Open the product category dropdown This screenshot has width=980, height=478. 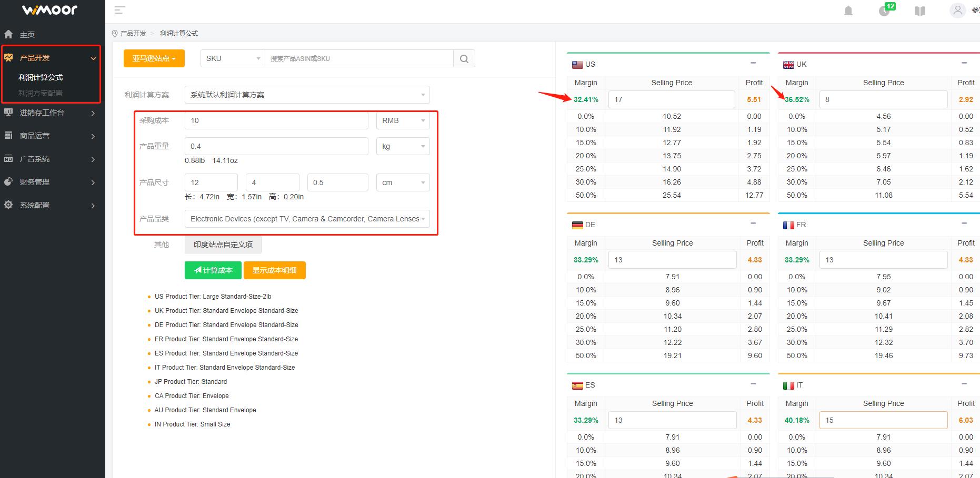click(x=307, y=219)
